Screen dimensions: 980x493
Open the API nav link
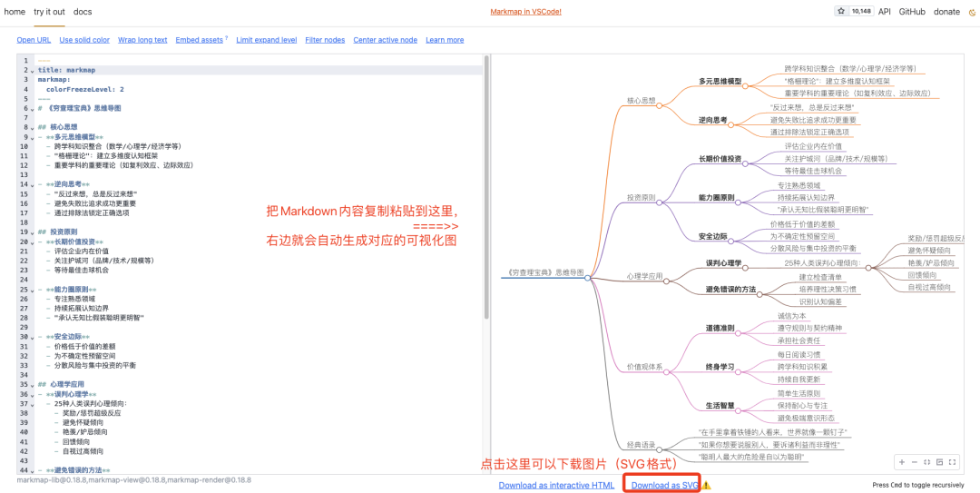point(885,11)
